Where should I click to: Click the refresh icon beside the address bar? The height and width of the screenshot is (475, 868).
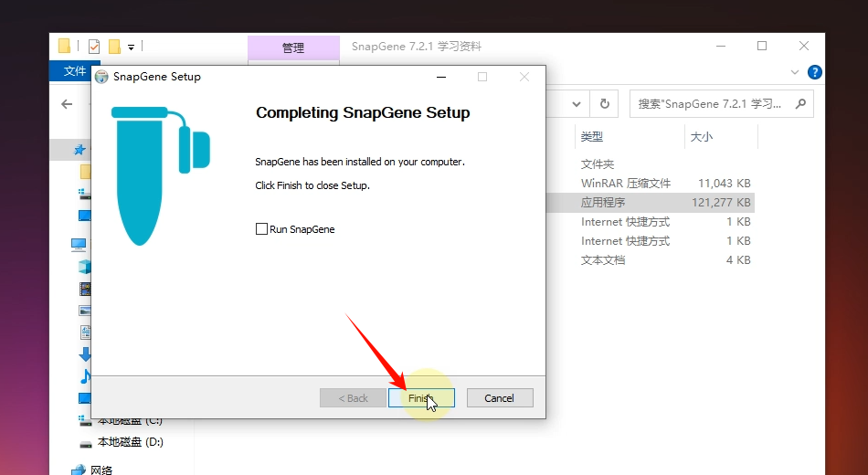604,104
